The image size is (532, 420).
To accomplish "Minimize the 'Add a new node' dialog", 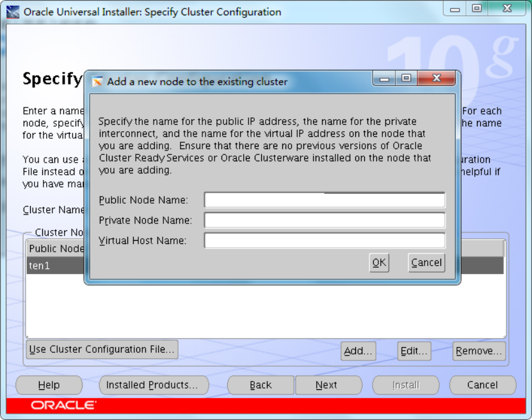I will [x=385, y=79].
